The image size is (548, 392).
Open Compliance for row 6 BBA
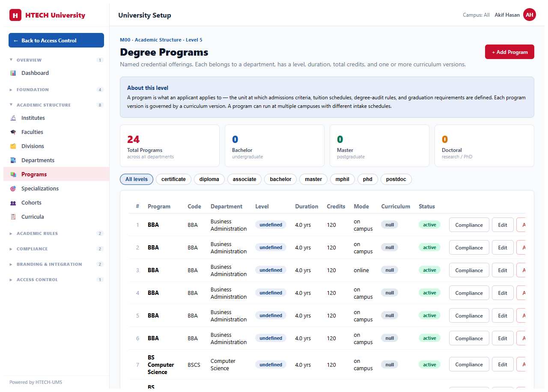(x=469, y=338)
